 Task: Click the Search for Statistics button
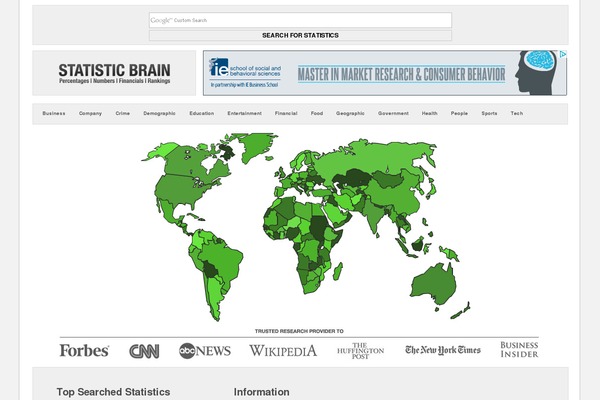click(x=300, y=35)
